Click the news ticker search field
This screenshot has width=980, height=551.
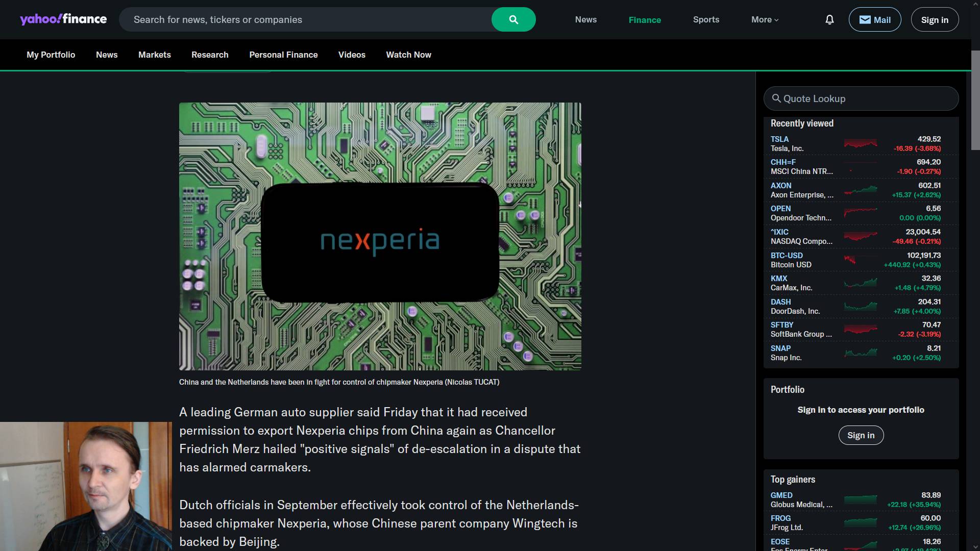point(306,19)
